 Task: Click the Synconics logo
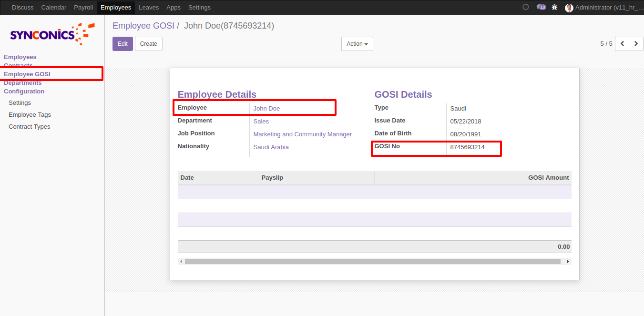pos(52,34)
